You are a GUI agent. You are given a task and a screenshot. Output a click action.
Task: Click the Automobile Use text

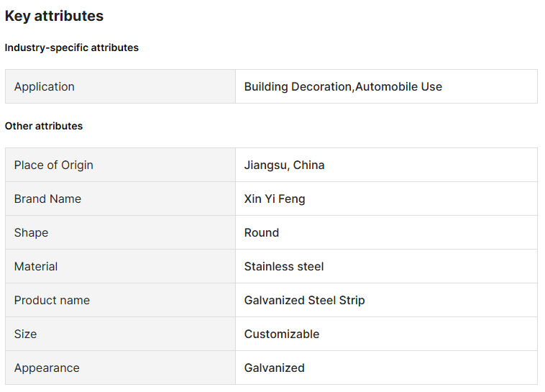399,86
